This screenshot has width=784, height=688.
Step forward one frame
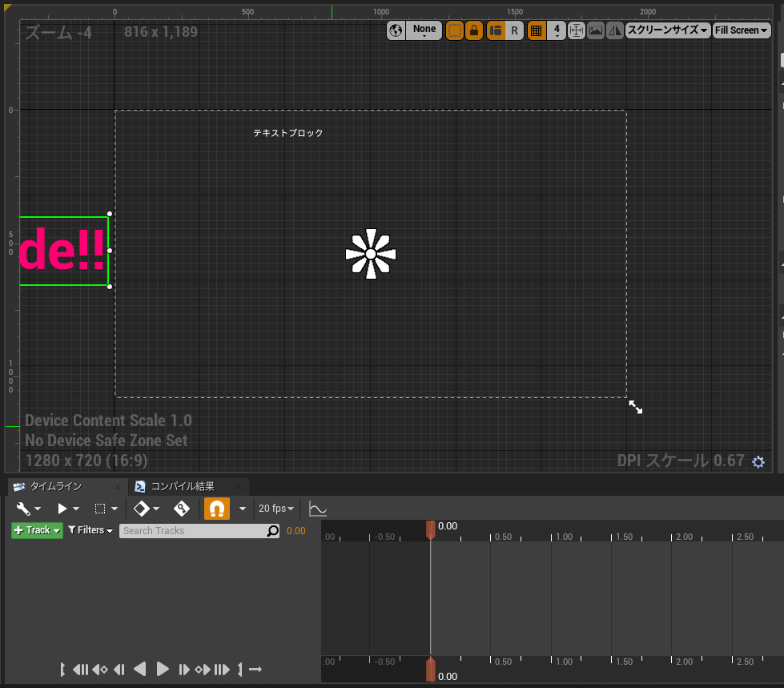coord(184,670)
